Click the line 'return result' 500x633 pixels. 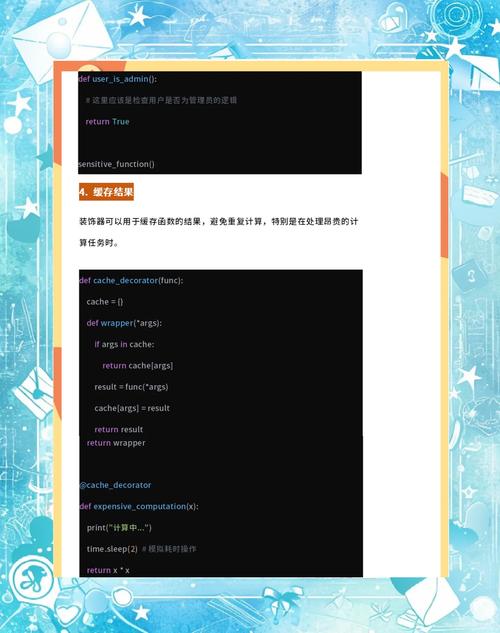pos(119,430)
